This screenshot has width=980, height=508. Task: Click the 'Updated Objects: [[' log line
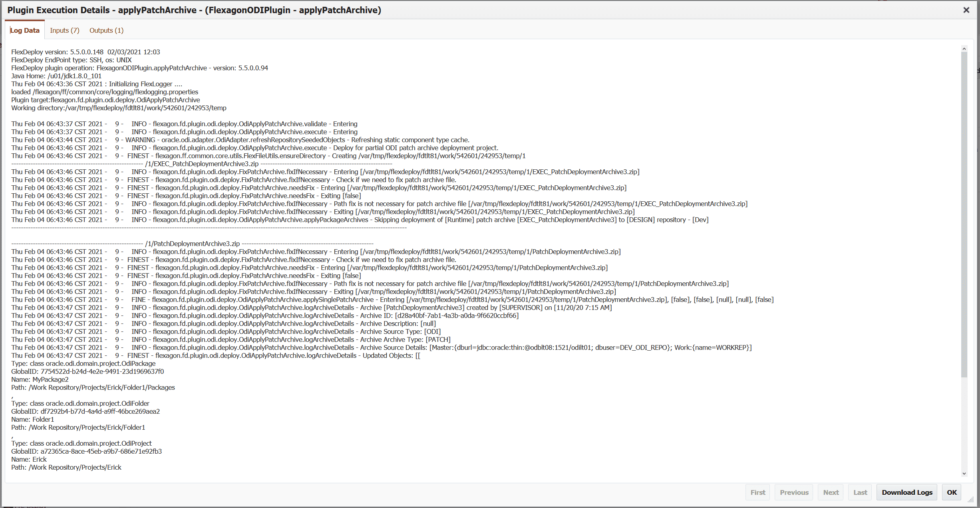coord(216,355)
